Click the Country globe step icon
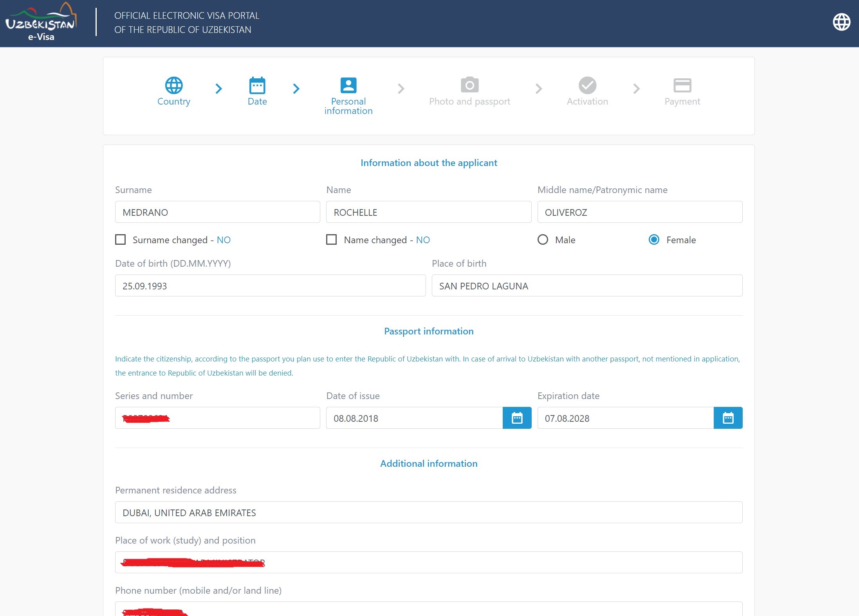Viewport: 859px width, 616px height. 173,85
